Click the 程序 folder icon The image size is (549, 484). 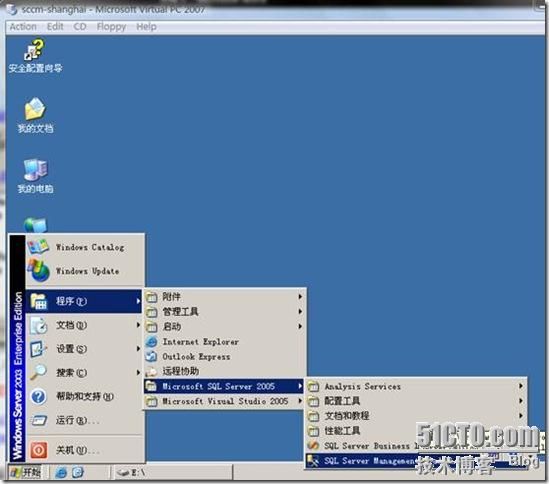coord(39,301)
